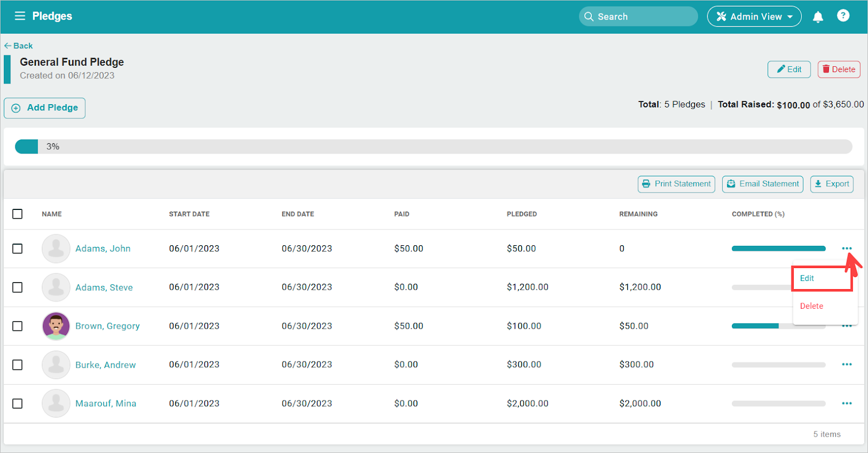The height and width of the screenshot is (453, 868).
Task: Select the checkbox for Steve Adams
Action: (x=17, y=287)
